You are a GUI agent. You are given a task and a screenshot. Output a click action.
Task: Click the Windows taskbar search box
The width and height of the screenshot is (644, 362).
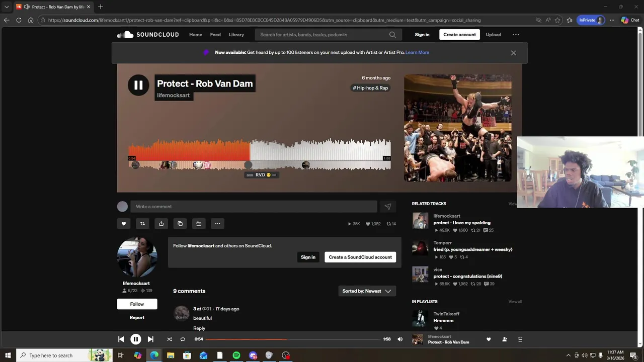click(x=64, y=355)
